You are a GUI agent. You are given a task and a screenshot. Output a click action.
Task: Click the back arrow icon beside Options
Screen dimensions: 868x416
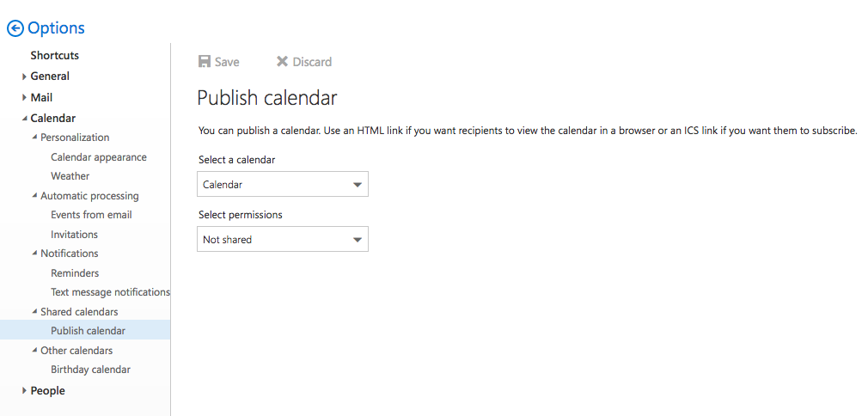15,28
